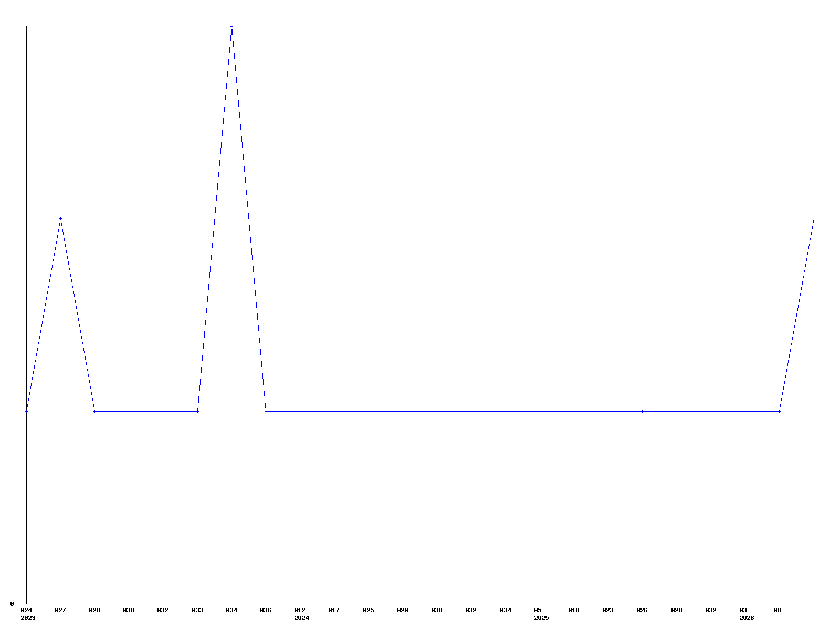Click the W33 x-axis label

tap(197, 610)
